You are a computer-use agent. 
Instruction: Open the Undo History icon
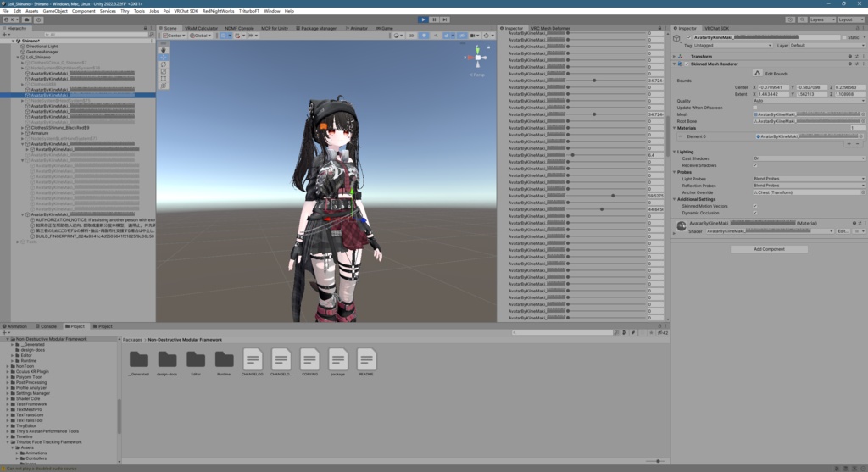coord(790,19)
